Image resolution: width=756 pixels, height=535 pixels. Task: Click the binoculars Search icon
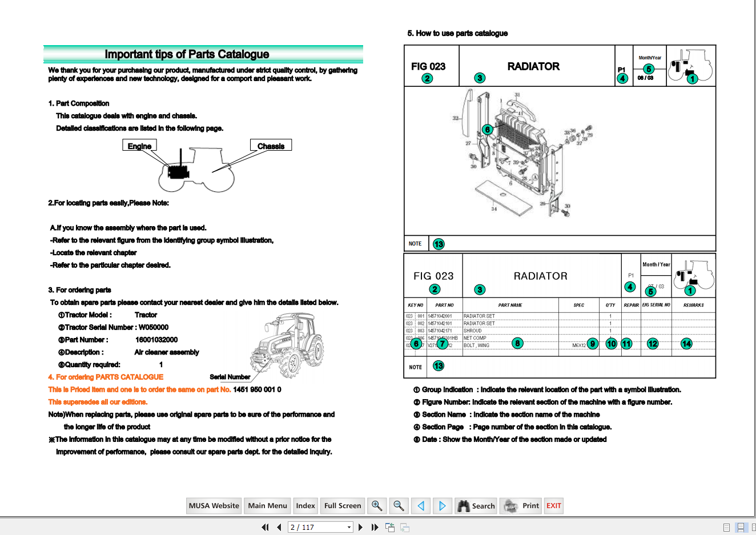[x=464, y=505]
